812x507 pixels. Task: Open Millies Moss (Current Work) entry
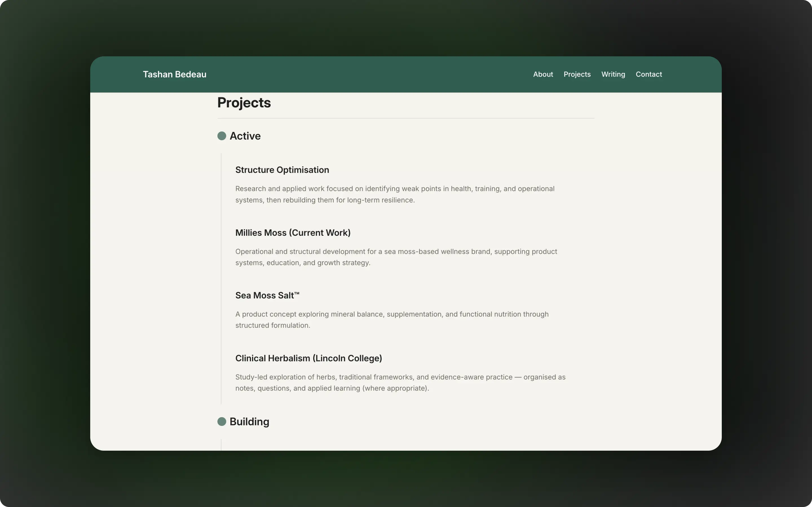pos(293,233)
